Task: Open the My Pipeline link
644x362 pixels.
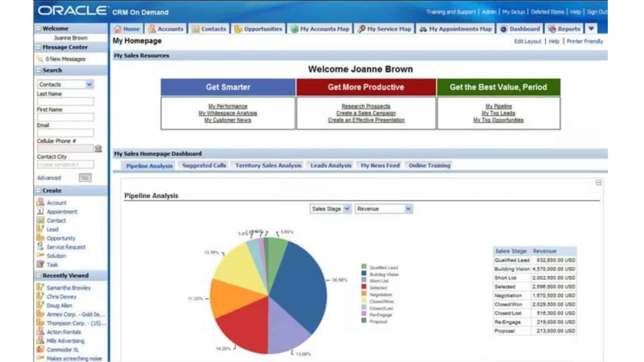Action: [x=499, y=106]
